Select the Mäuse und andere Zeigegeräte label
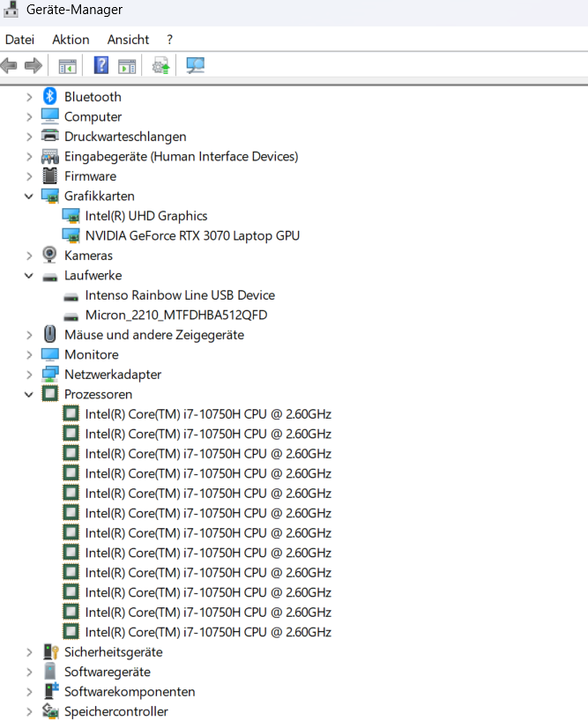588x721 pixels. click(154, 335)
